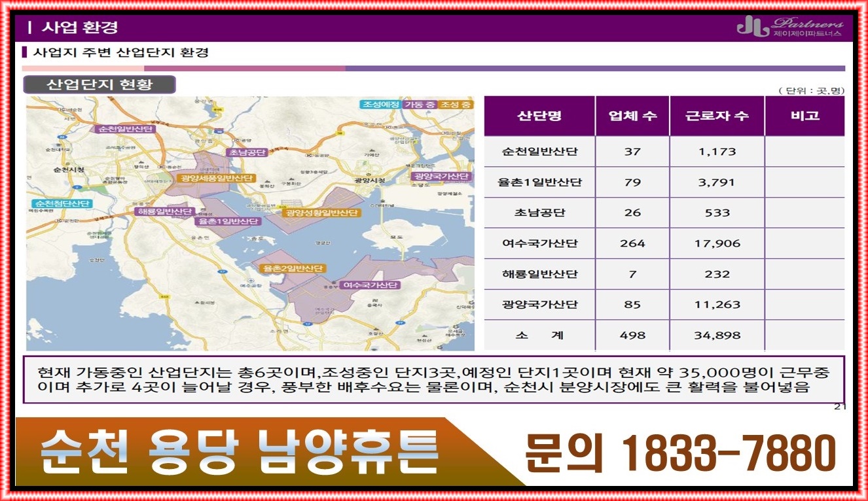The image size is (868, 501).
Task: Click the 조성예정 legend tag
Action: point(380,105)
